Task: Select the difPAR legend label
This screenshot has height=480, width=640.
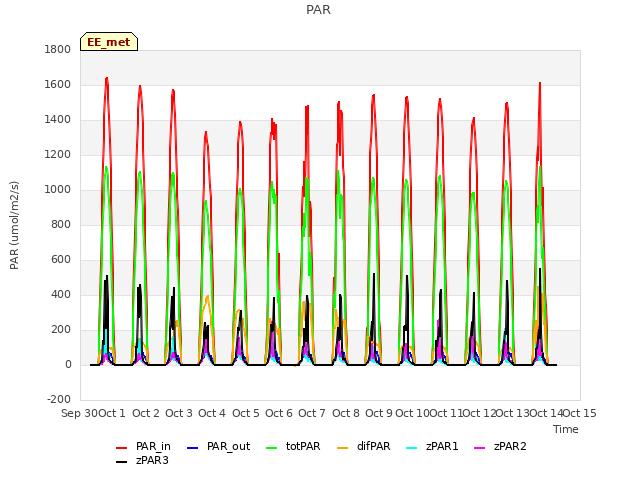Action: tap(373, 447)
